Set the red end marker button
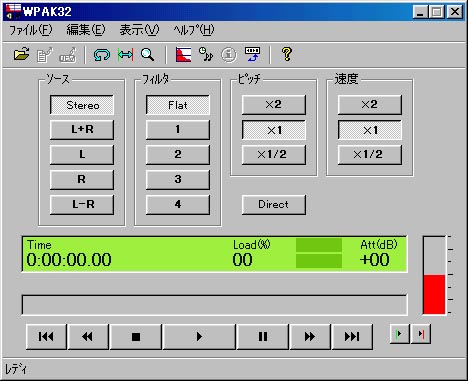 point(421,334)
